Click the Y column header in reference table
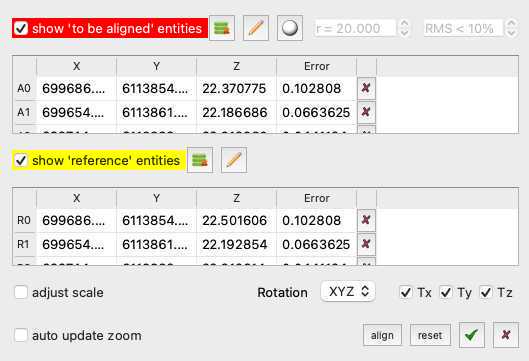The image size is (529, 361). click(x=157, y=198)
